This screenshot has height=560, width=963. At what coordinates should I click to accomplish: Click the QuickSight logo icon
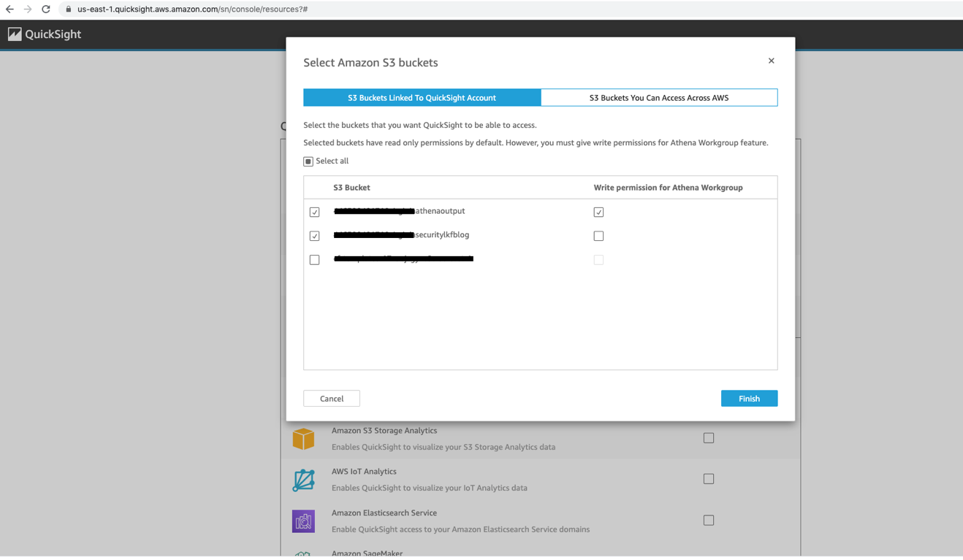tap(15, 34)
